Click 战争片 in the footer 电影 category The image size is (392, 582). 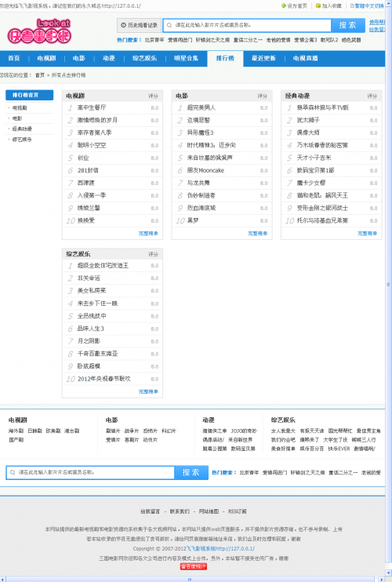(x=132, y=431)
